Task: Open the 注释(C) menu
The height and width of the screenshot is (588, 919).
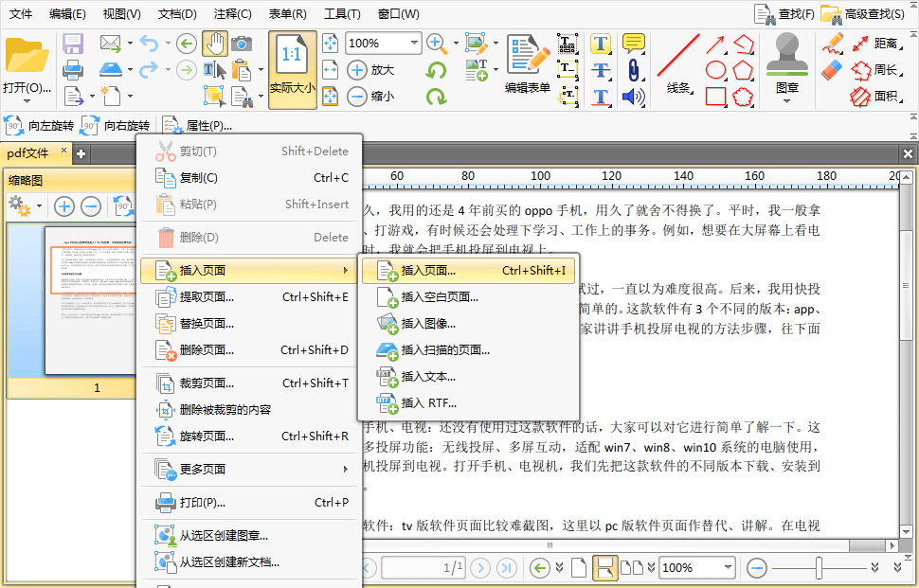Action: click(233, 13)
